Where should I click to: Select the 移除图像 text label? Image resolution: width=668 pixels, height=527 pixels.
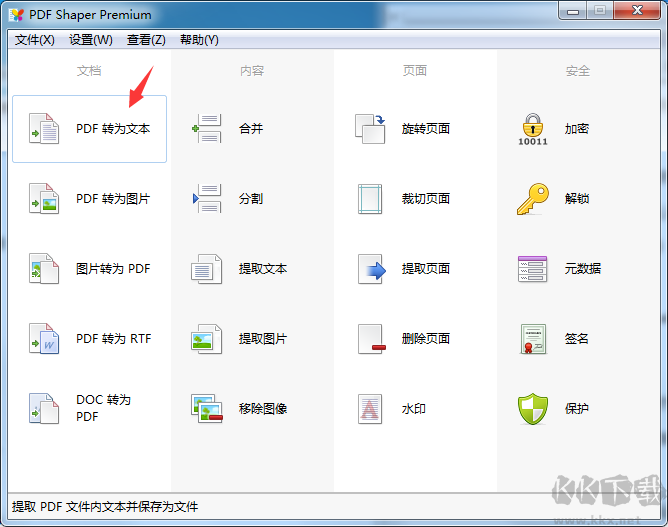(x=263, y=409)
